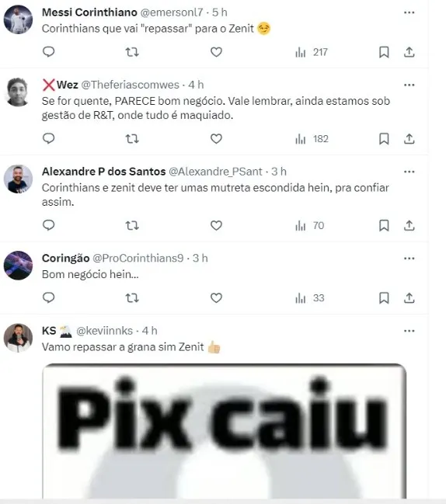Viewport: 446px width, 504px height.
Task: Share Alexandre P dos Santos' tweet
Action: point(409,226)
